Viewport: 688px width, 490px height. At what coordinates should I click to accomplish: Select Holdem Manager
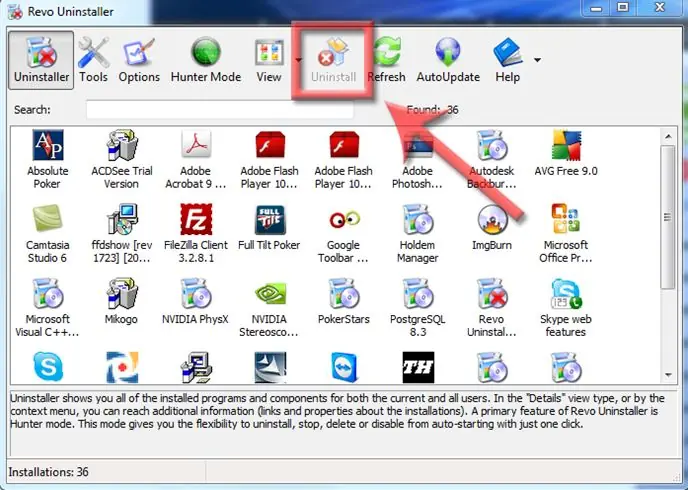[417, 233]
